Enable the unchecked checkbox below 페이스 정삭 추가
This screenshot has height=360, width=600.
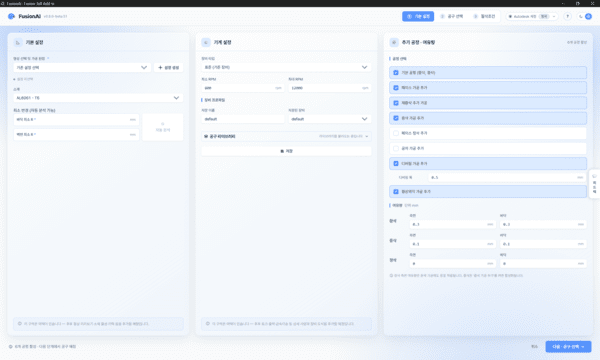[x=396, y=148]
